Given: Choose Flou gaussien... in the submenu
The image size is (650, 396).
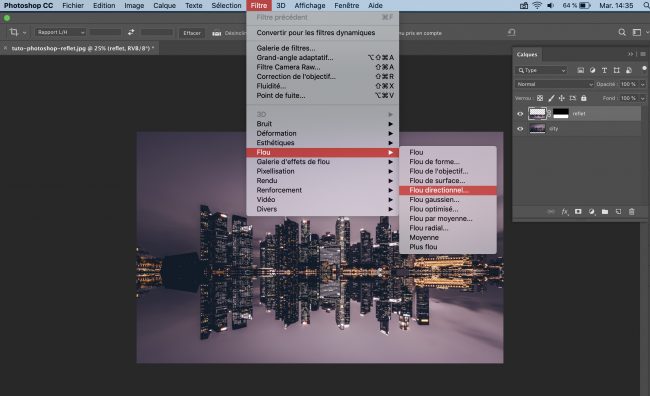Looking at the screenshot, I should pyautogui.click(x=448, y=199).
